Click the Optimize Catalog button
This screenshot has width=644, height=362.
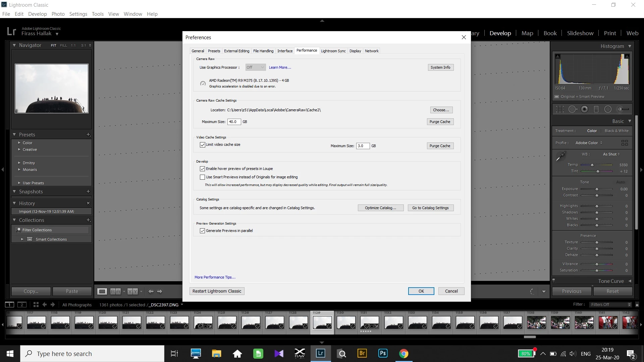[x=380, y=208]
